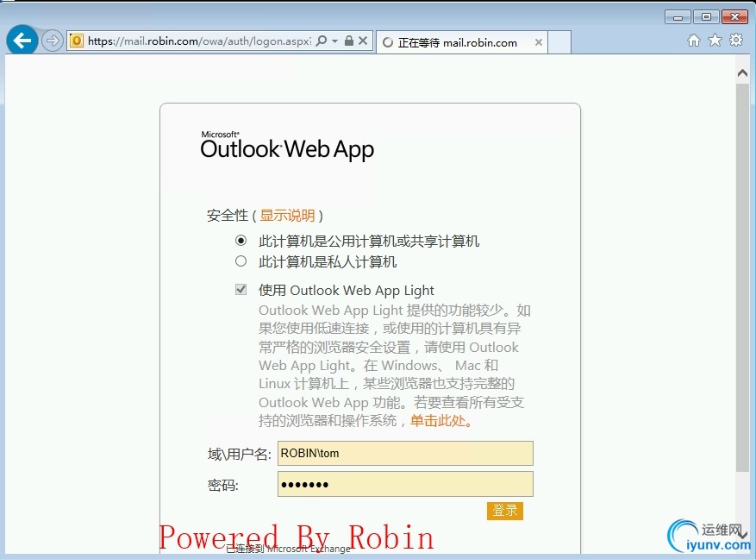
Task: Click the security lock icon
Action: (x=349, y=41)
